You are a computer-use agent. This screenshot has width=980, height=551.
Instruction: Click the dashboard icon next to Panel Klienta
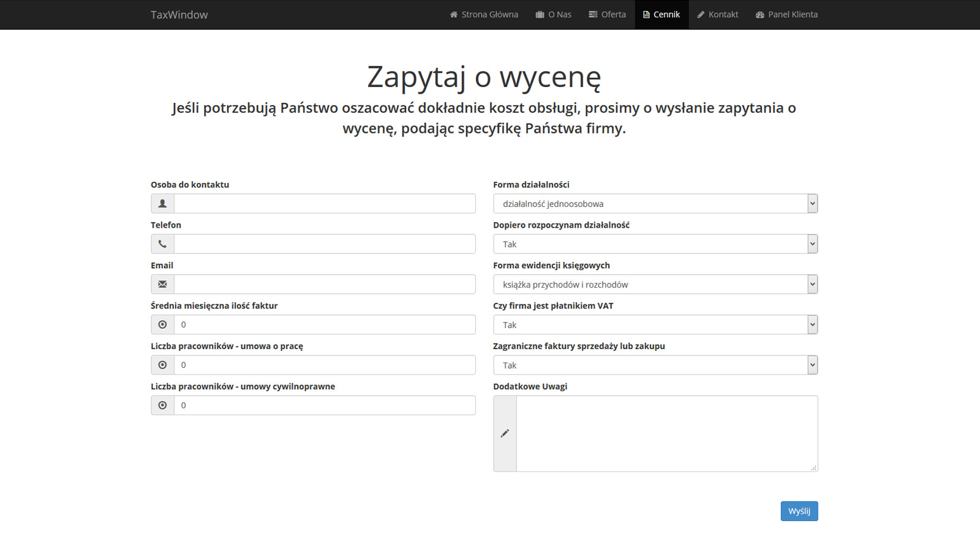tap(760, 15)
